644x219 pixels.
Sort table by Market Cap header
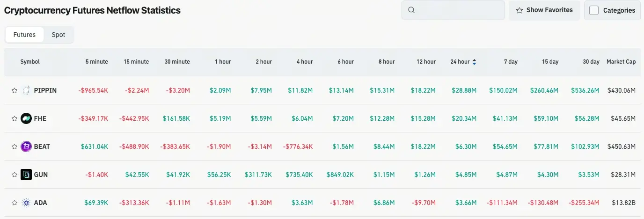click(x=621, y=62)
